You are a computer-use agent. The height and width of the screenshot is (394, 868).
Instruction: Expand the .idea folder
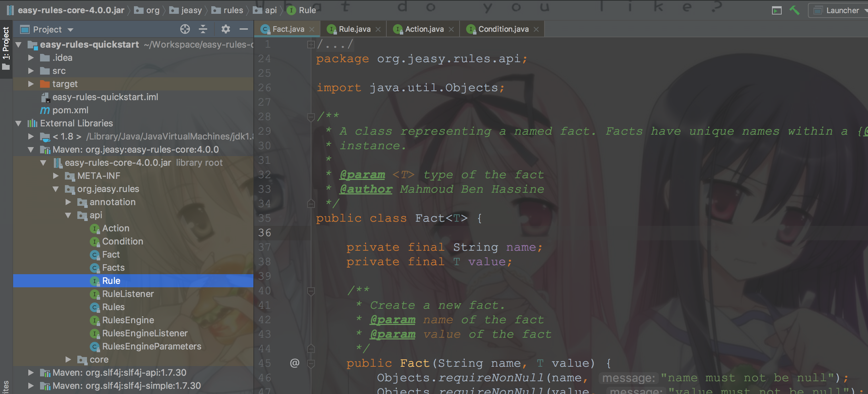tap(31, 58)
